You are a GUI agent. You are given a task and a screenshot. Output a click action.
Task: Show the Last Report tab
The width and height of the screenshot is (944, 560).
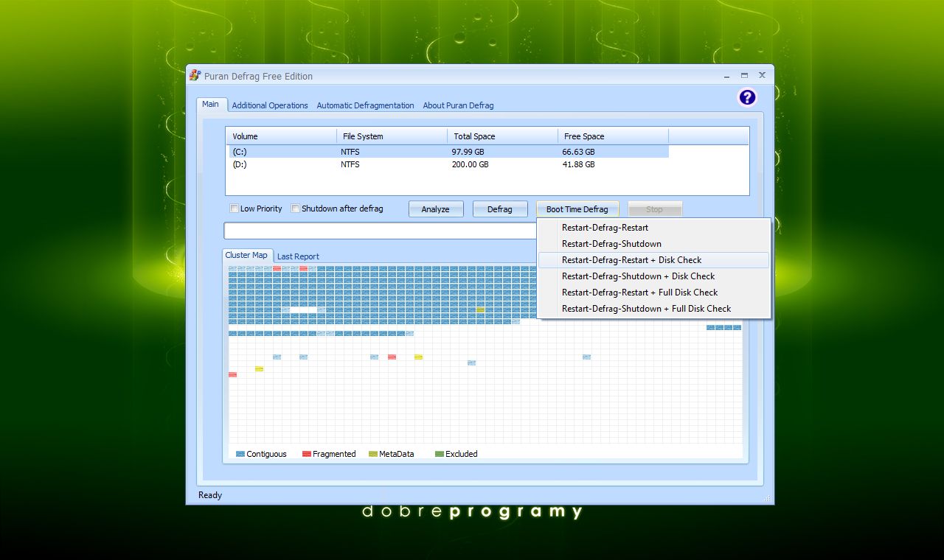tap(298, 256)
